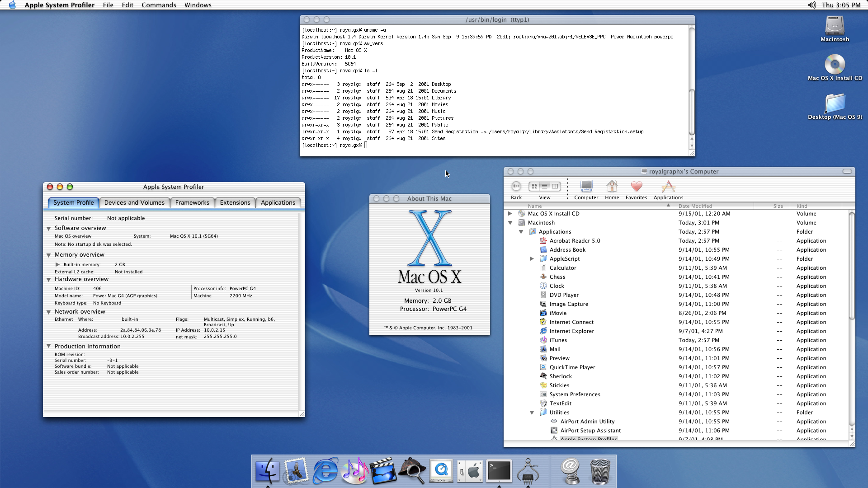Select the System Profile tab

pyautogui.click(x=73, y=202)
